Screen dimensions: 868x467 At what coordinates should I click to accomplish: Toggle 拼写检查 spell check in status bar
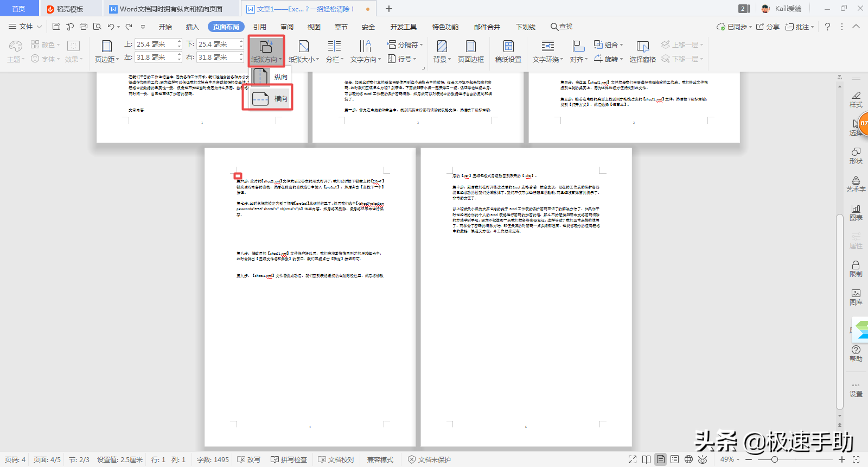click(289, 459)
